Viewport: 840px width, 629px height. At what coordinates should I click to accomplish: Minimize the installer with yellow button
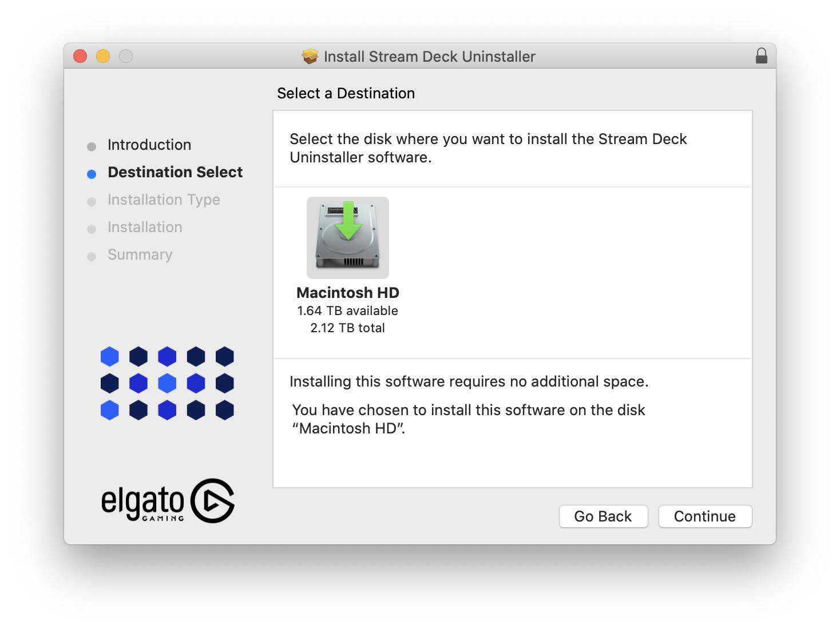pyautogui.click(x=103, y=56)
